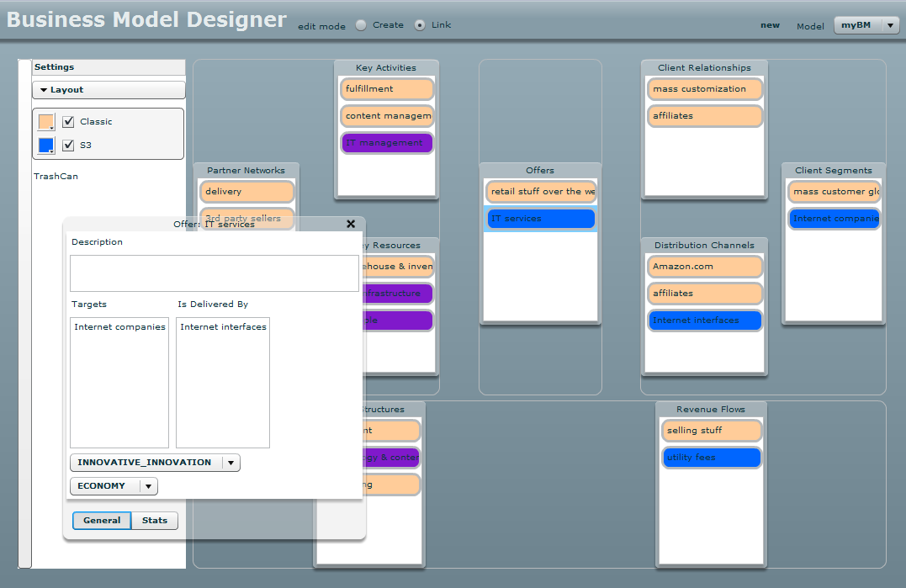Open the Classic orange color swatch
The image size is (906, 588).
click(46, 122)
